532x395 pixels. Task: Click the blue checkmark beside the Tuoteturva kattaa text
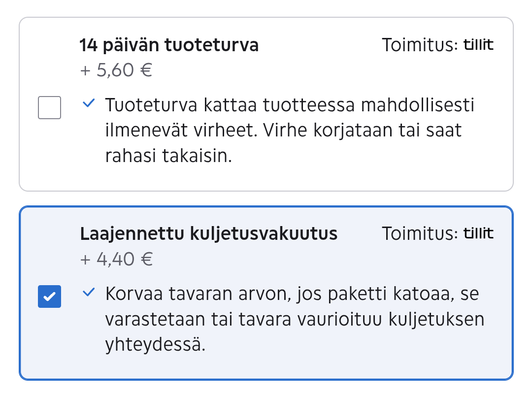[89, 104]
